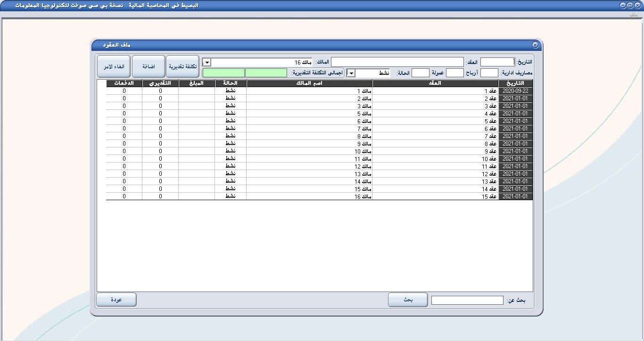Maximize the main application window

[x=630, y=5]
